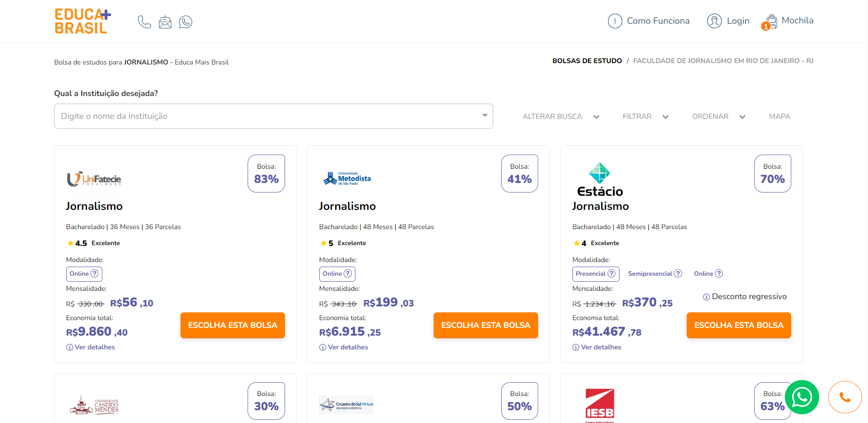The height and width of the screenshot is (423, 868).
Task: Click the question mark beside Estácio Online
Action: [x=719, y=273]
